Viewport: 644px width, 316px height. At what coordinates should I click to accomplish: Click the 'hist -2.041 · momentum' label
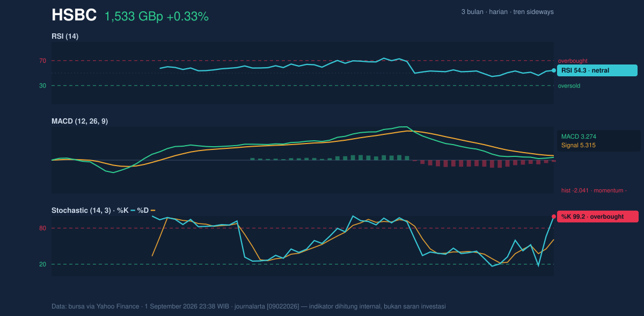pos(594,190)
